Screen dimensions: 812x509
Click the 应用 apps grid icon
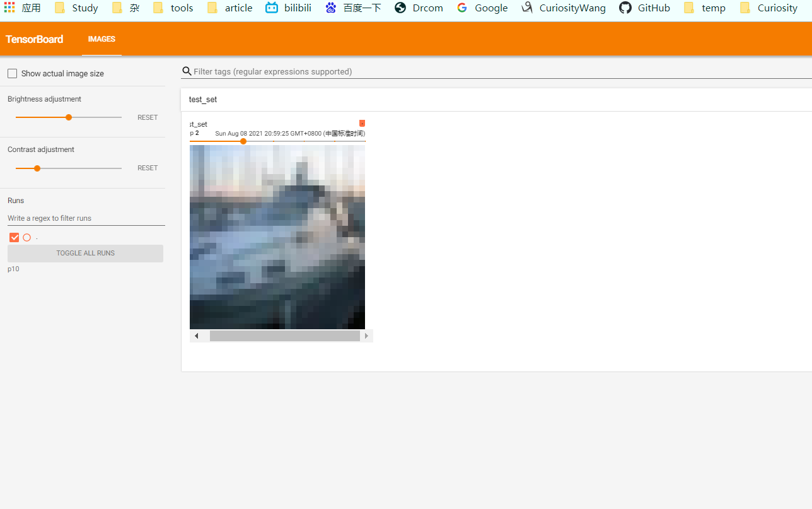click(8, 8)
